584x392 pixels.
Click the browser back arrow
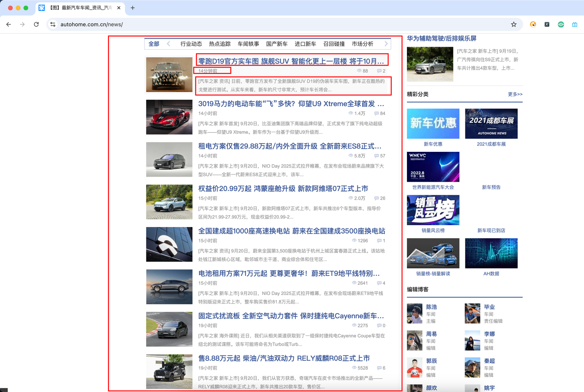tap(9, 24)
